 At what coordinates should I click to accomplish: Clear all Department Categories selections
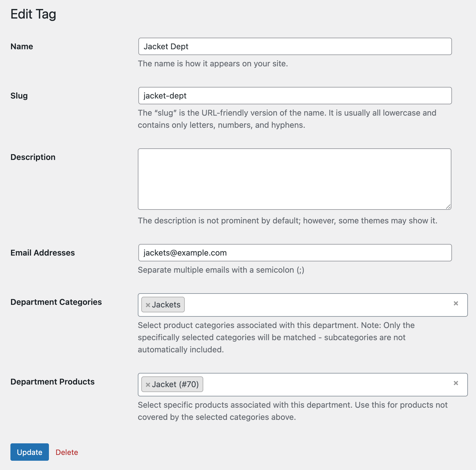point(456,304)
